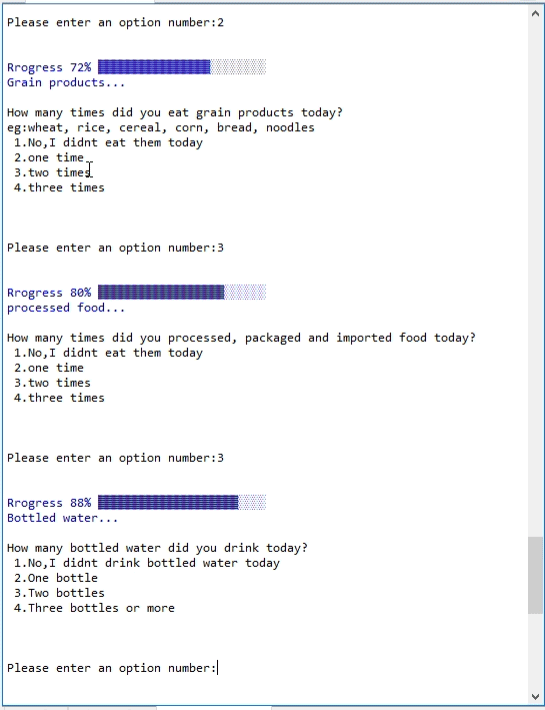
Task: Click '3.Two bottles' option line
Action: coord(59,593)
